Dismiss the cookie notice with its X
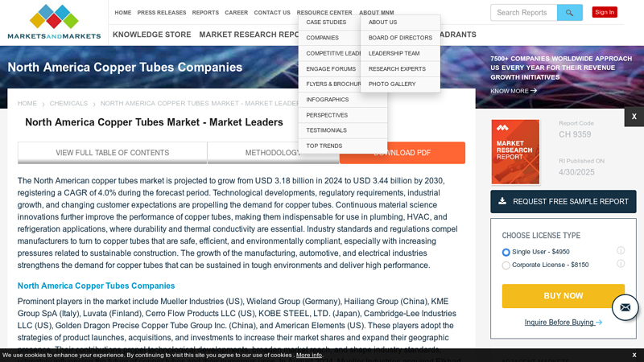644x362 pixels. pyautogui.click(x=634, y=355)
